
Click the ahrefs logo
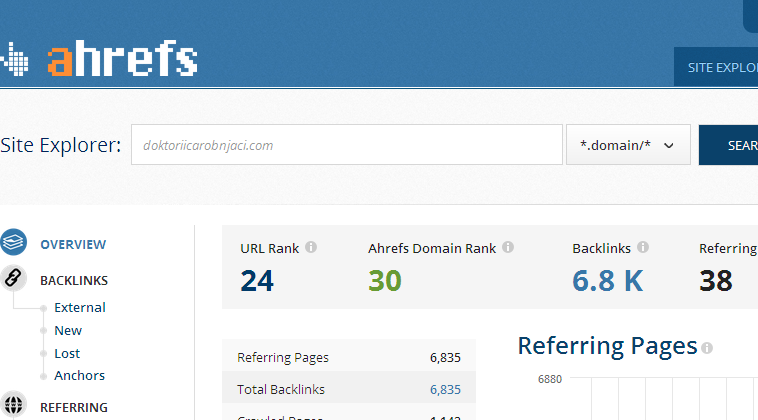[99, 59]
